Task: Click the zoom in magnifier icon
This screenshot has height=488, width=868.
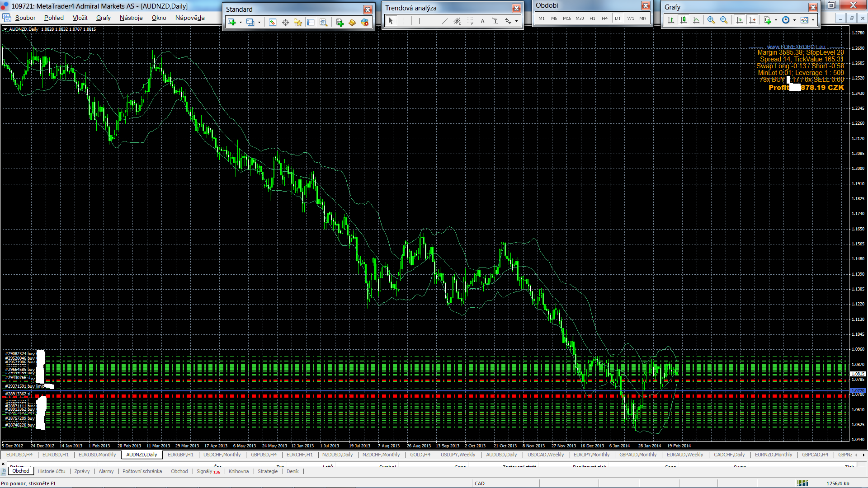Action: tap(711, 20)
